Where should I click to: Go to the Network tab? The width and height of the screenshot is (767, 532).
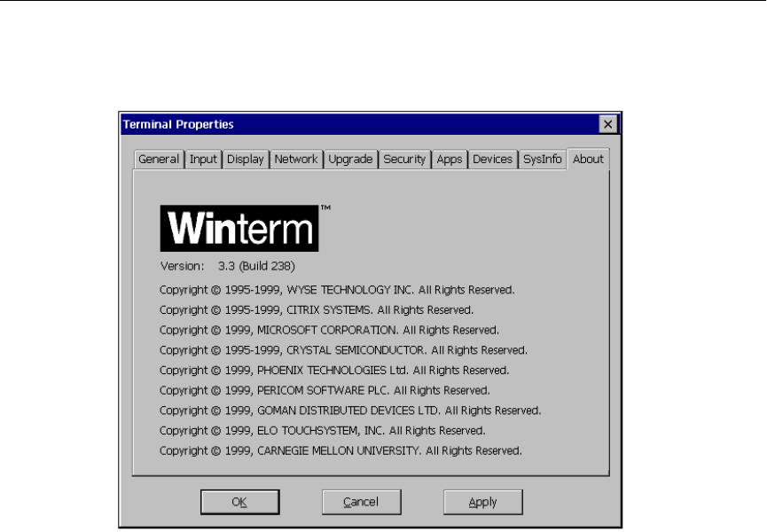[x=296, y=160]
